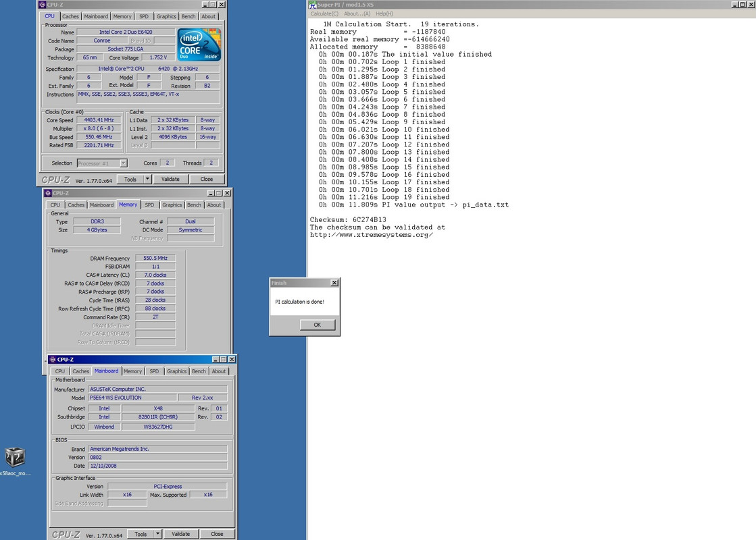
Task: Click the Model field P5E64 WS EVOLUTION
Action: click(132, 398)
